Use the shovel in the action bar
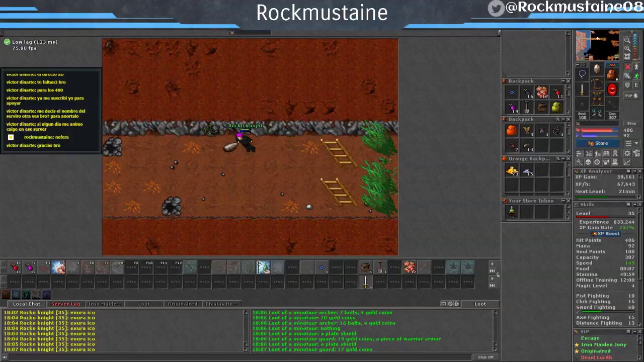Viewport: 644px width, 362px height. [380, 267]
